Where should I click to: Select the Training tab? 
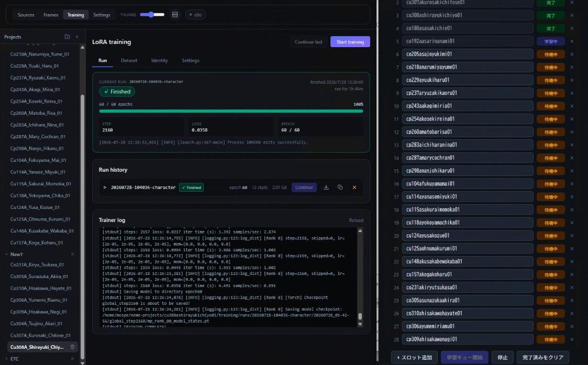coord(75,15)
